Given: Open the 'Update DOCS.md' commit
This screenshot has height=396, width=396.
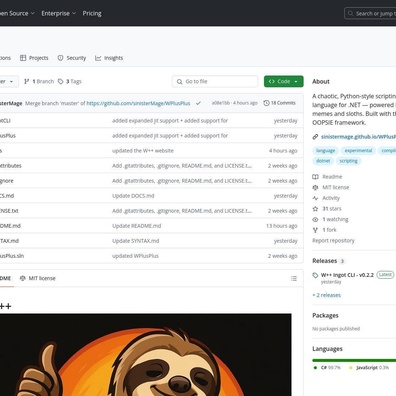Looking at the screenshot, I should [133, 196].
